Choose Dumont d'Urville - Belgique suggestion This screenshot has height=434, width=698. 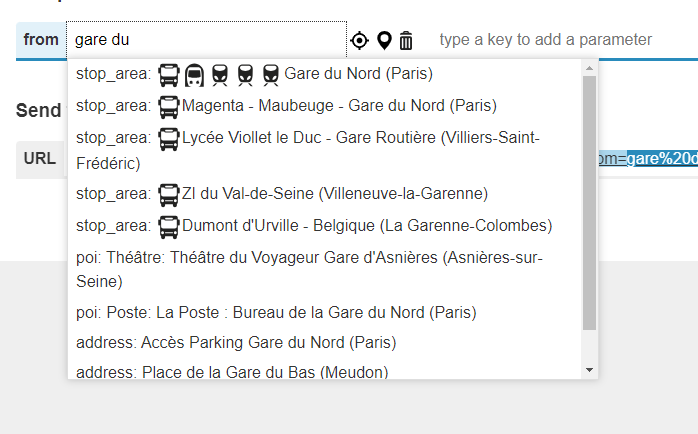[x=325, y=226]
